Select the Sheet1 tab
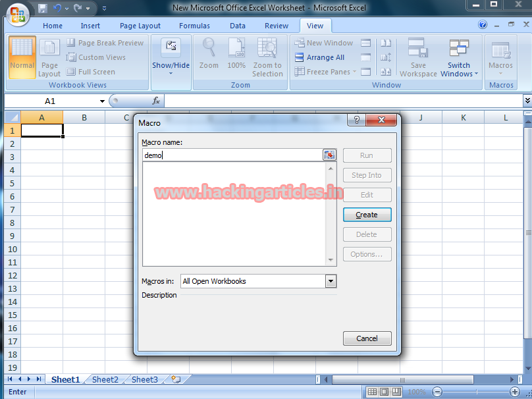The image size is (532, 399). [65, 379]
